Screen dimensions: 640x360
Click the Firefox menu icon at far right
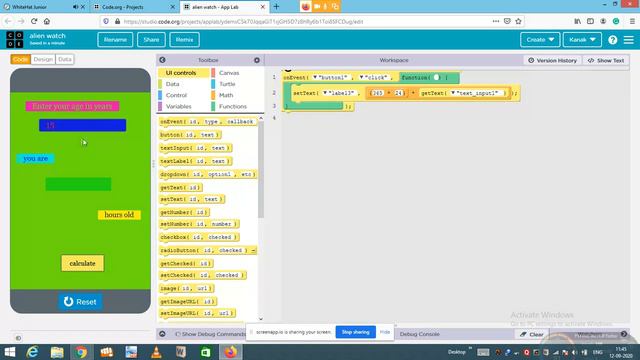pos(632,21)
